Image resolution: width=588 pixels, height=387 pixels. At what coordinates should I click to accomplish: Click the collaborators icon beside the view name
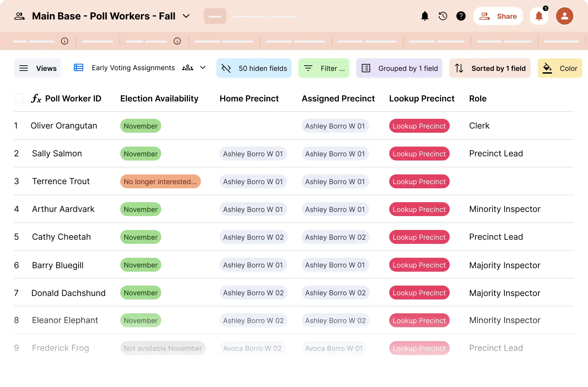pyautogui.click(x=187, y=68)
